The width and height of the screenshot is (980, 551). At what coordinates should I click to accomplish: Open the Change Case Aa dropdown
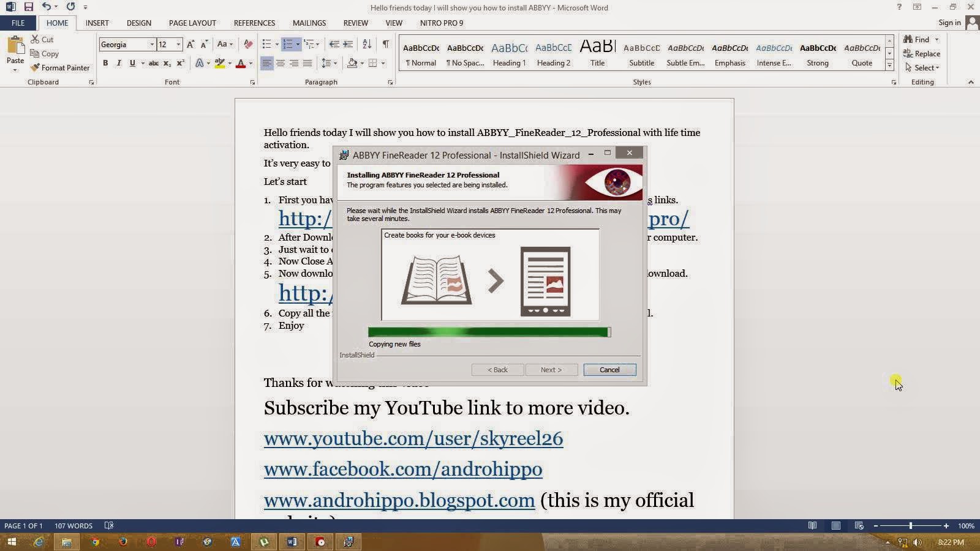point(225,44)
